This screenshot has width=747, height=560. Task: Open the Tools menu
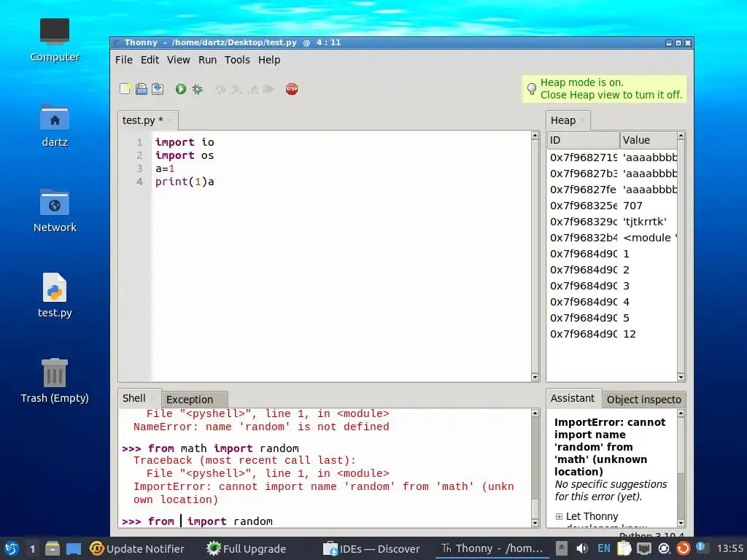tap(237, 60)
